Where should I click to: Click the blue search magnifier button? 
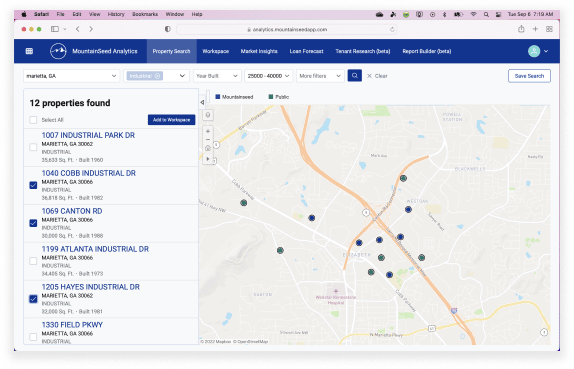[x=354, y=76]
